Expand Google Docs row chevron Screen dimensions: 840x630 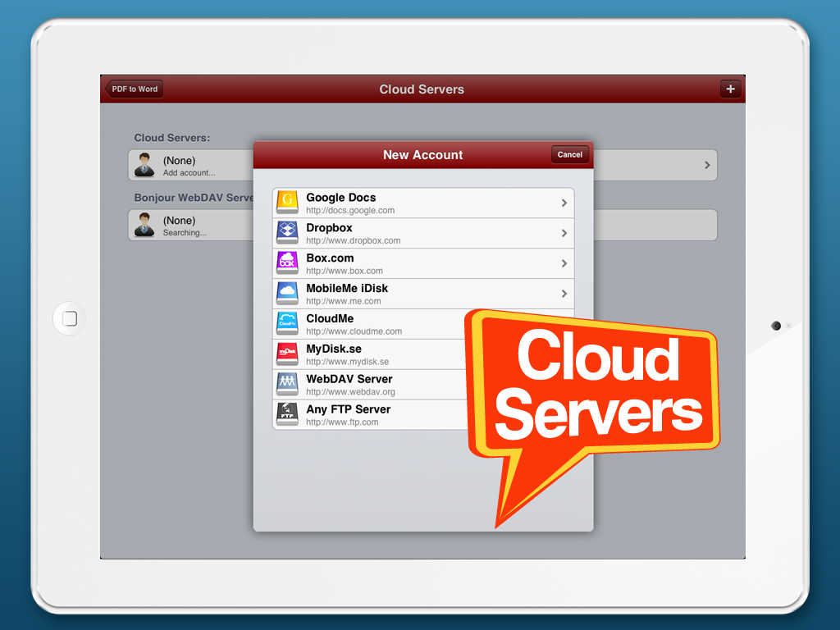(x=564, y=203)
